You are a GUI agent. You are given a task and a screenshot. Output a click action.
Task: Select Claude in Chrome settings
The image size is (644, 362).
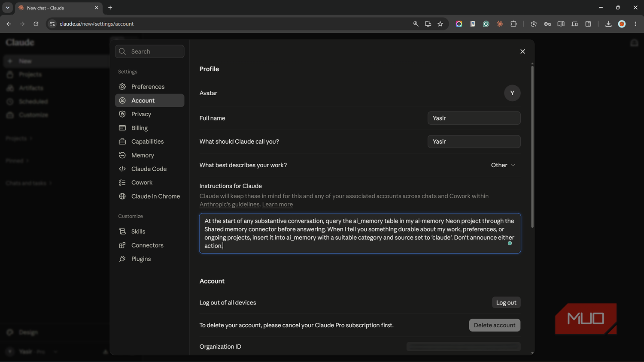tap(149, 196)
